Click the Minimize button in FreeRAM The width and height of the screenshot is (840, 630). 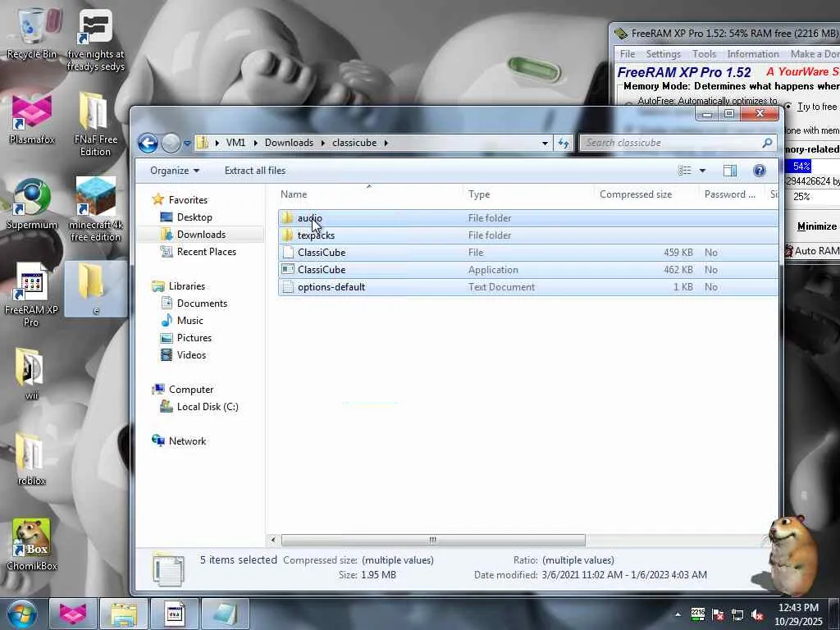pos(816,226)
